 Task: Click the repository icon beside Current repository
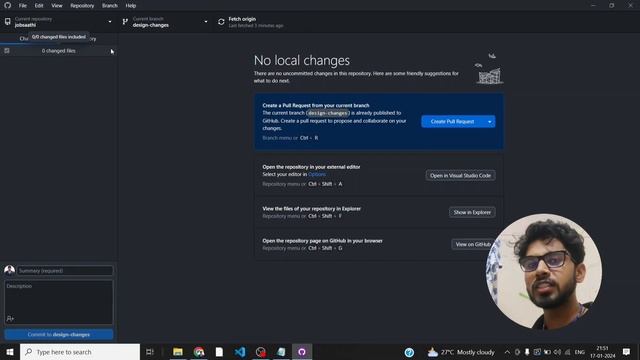click(x=8, y=22)
